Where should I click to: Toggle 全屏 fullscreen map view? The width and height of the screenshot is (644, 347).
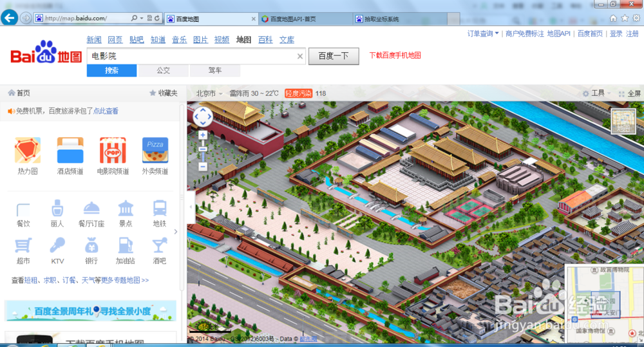pyautogui.click(x=630, y=93)
